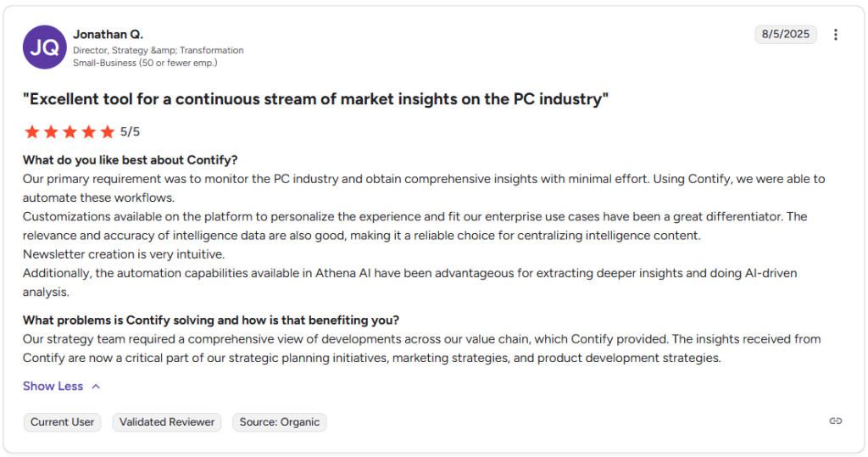Click the 'What do you like best' heading

(131, 160)
